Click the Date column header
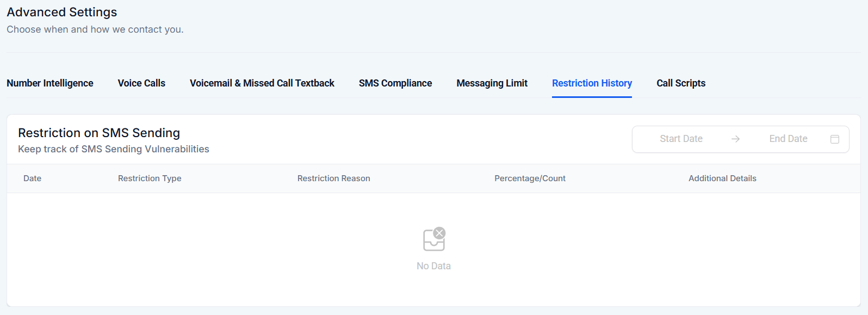This screenshot has width=868, height=315. [32, 178]
